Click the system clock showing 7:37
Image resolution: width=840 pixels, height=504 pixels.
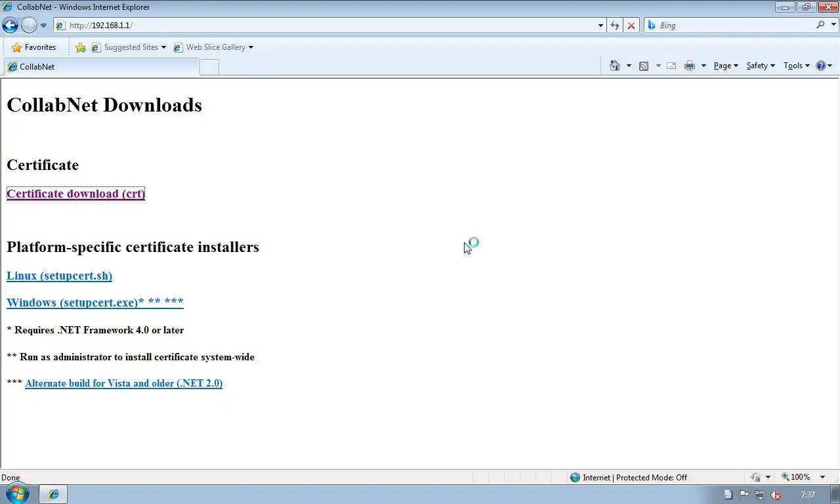[x=807, y=495]
